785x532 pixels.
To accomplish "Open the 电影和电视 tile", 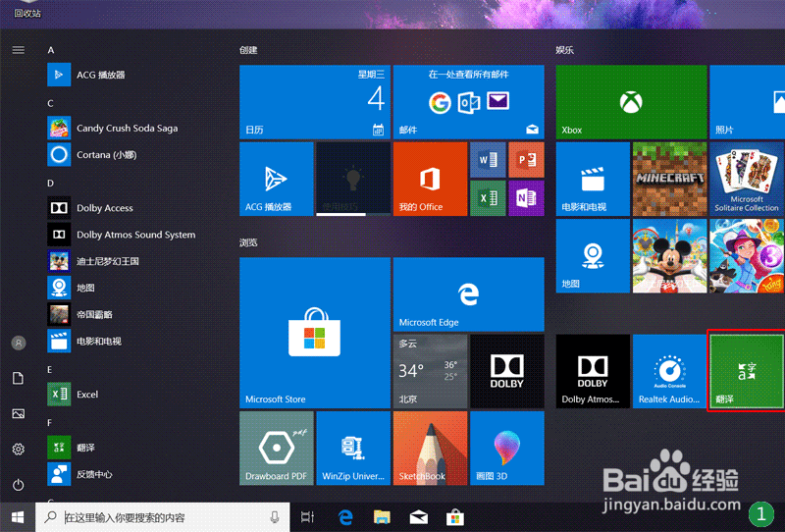I will (x=593, y=180).
